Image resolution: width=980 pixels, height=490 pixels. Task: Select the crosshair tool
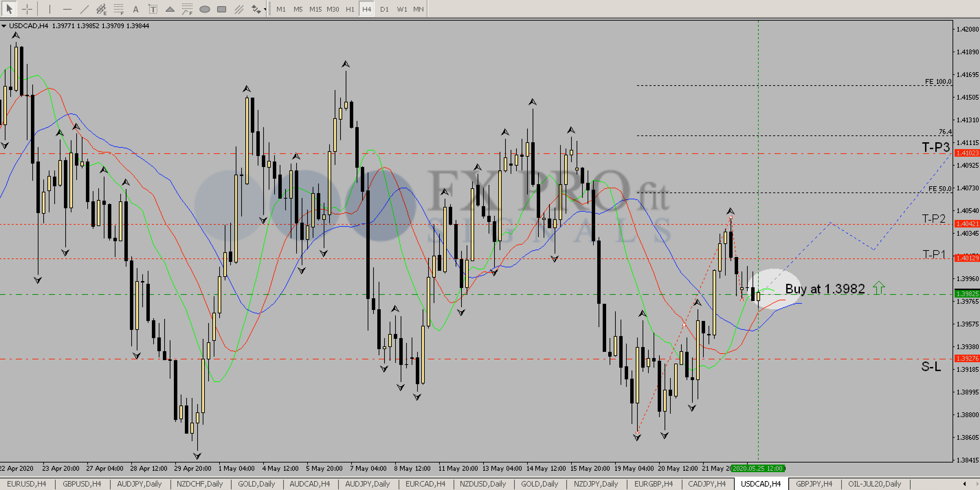point(27,9)
